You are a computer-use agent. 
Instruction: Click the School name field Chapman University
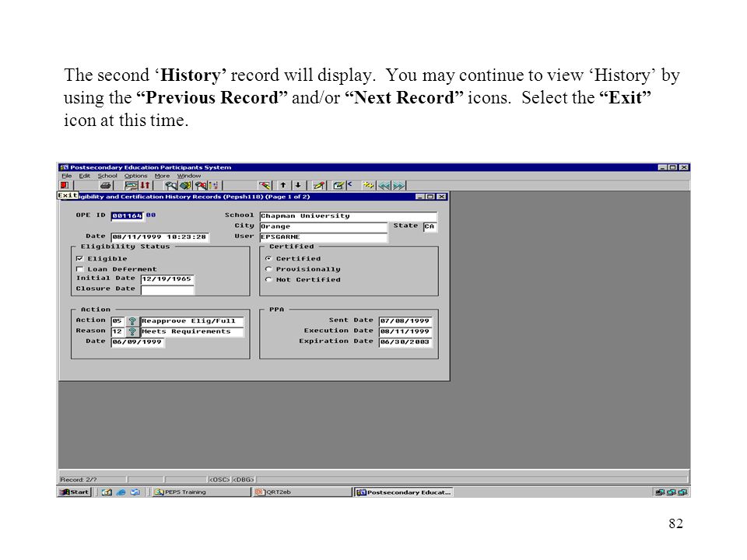pyautogui.click(x=349, y=216)
